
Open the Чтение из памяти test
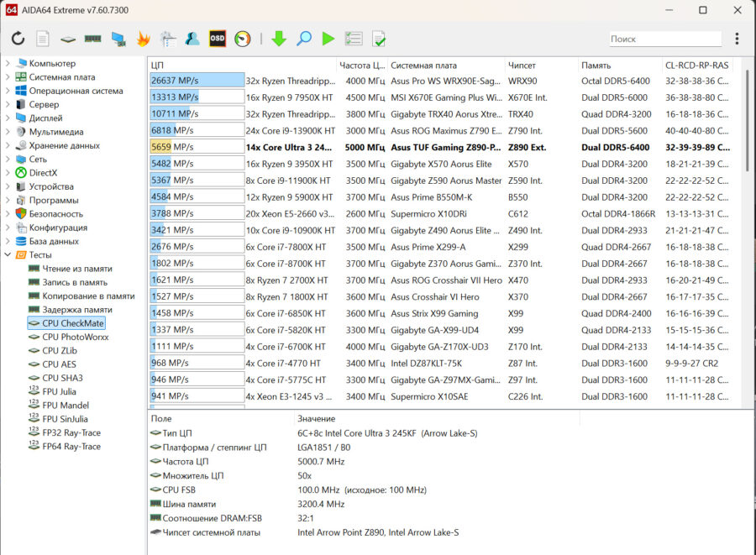coord(77,269)
